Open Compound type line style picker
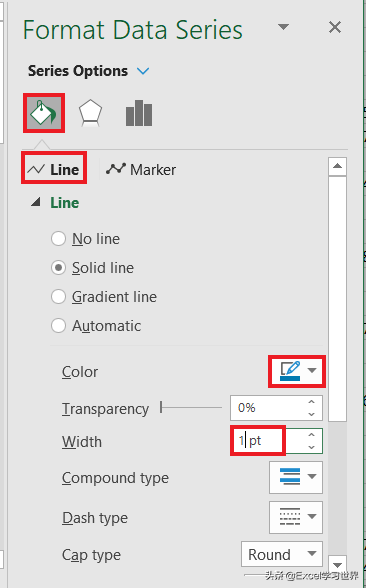 click(x=296, y=477)
